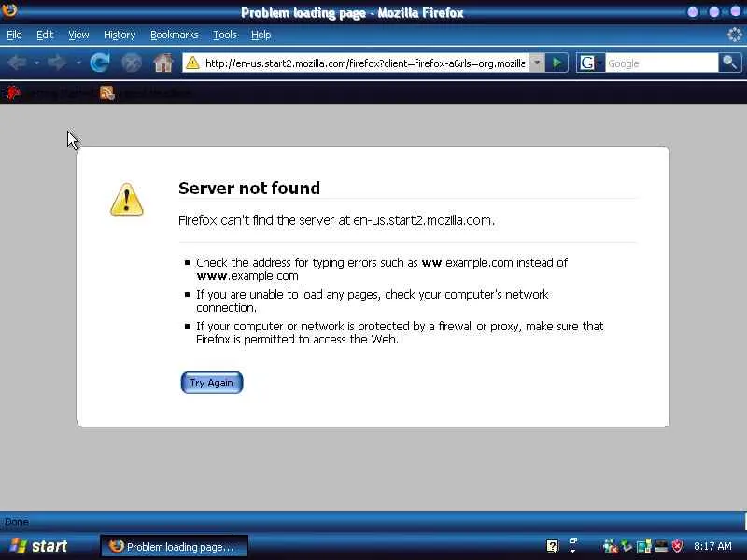Open the Bookmarks menu

pyautogui.click(x=175, y=35)
